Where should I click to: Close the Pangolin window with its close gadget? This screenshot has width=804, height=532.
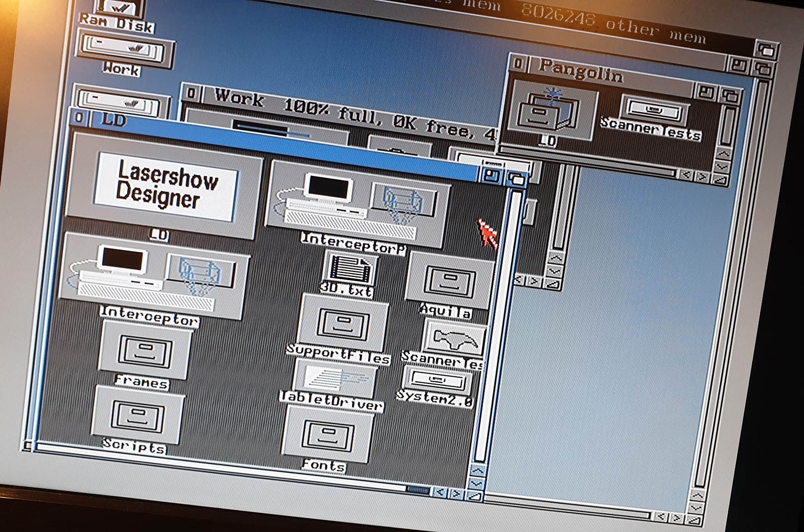pos(518,63)
